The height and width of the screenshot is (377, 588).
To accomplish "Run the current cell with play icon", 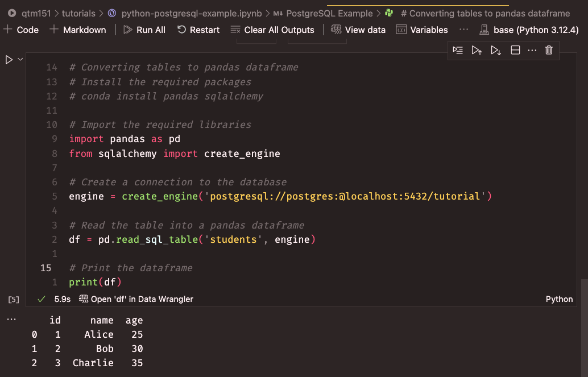I will 9,60.
